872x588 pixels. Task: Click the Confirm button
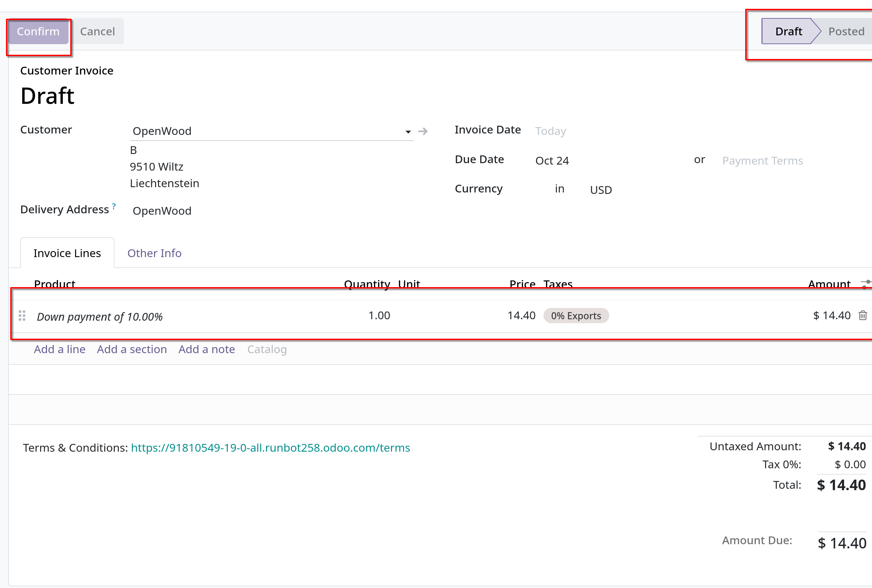(x=38, y=31)
